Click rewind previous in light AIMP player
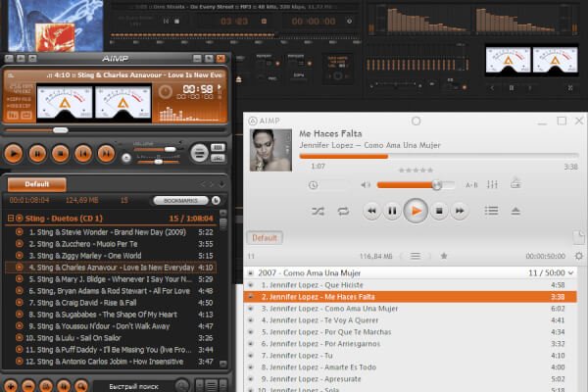Screen dimensions: 588x392 click(x=371, y=211)
